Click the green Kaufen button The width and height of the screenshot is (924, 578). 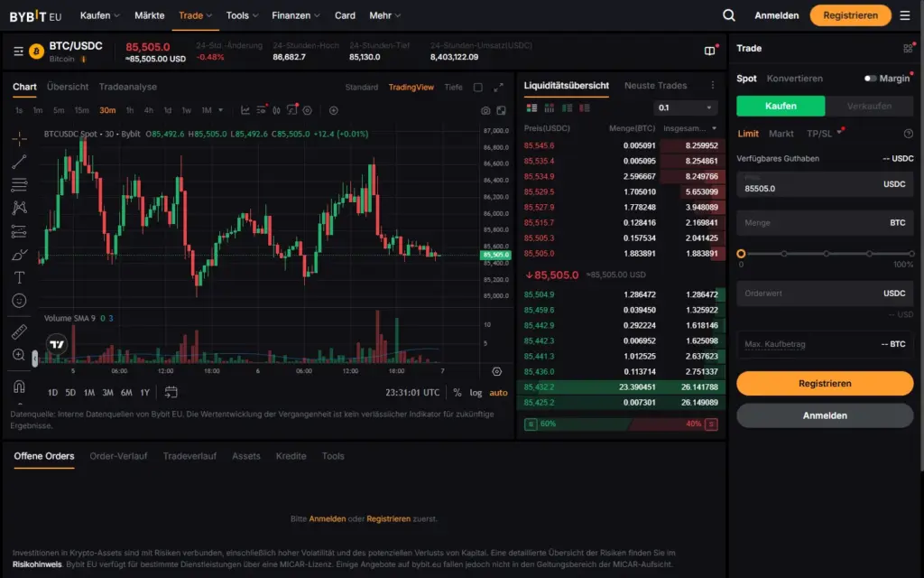(x=781, y=107)
